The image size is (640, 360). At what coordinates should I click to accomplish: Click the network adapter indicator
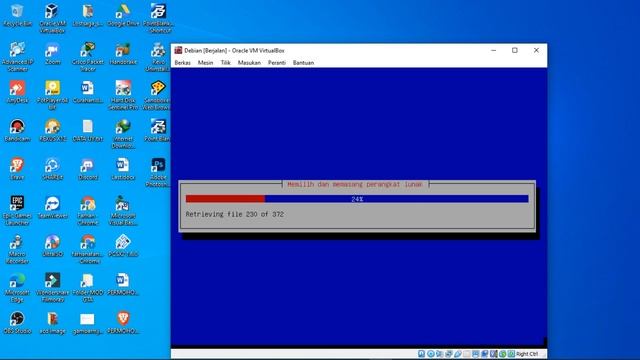(448, 354)
